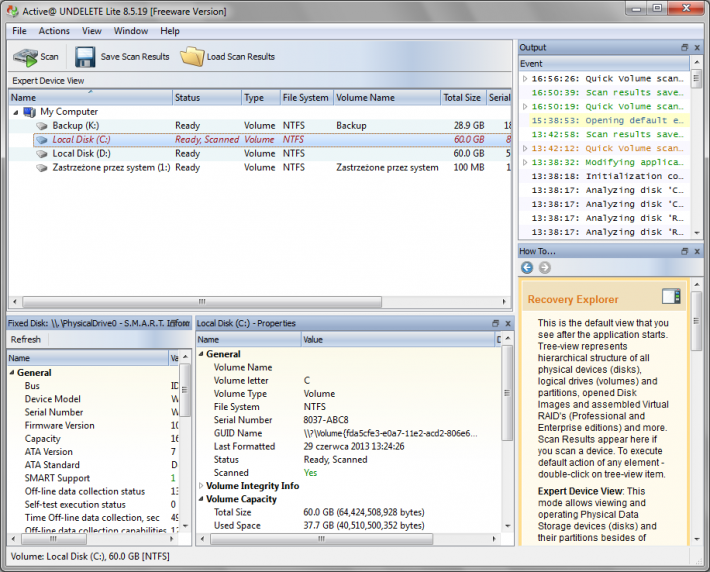The image size is (710, 572).
Task: Undock the Output panel
Action: coord(685,48)
